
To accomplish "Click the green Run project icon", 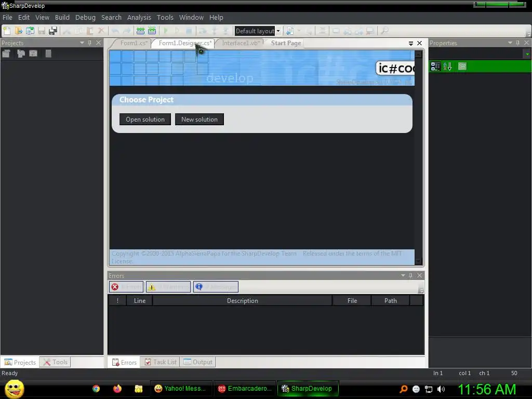I will pos(166,31).
